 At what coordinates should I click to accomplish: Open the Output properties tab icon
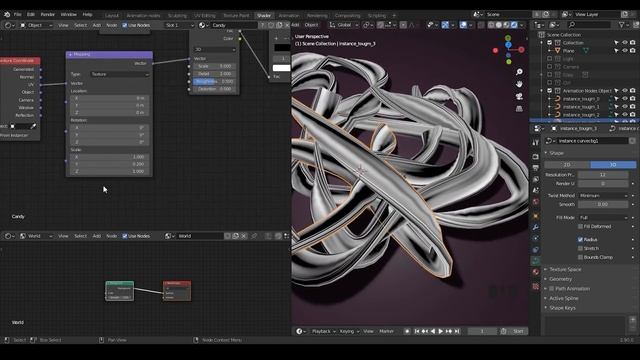pos(536,168)
